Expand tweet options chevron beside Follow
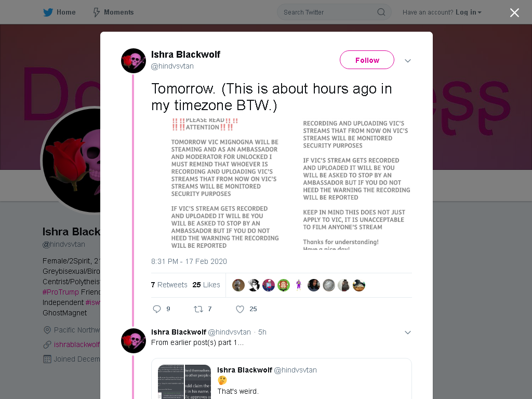Image resolution: width=532 pixels, height=399 pixels. (407, 61)
